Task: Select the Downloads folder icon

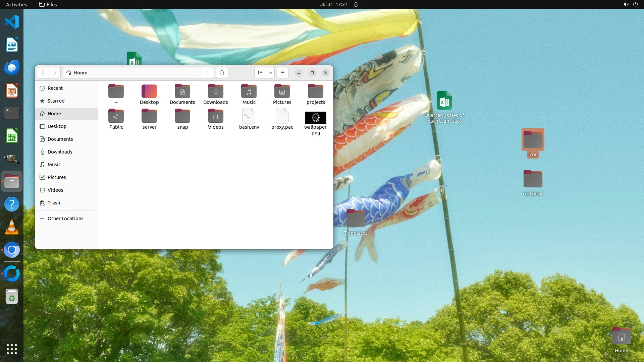Action: [x=216, y=92]
